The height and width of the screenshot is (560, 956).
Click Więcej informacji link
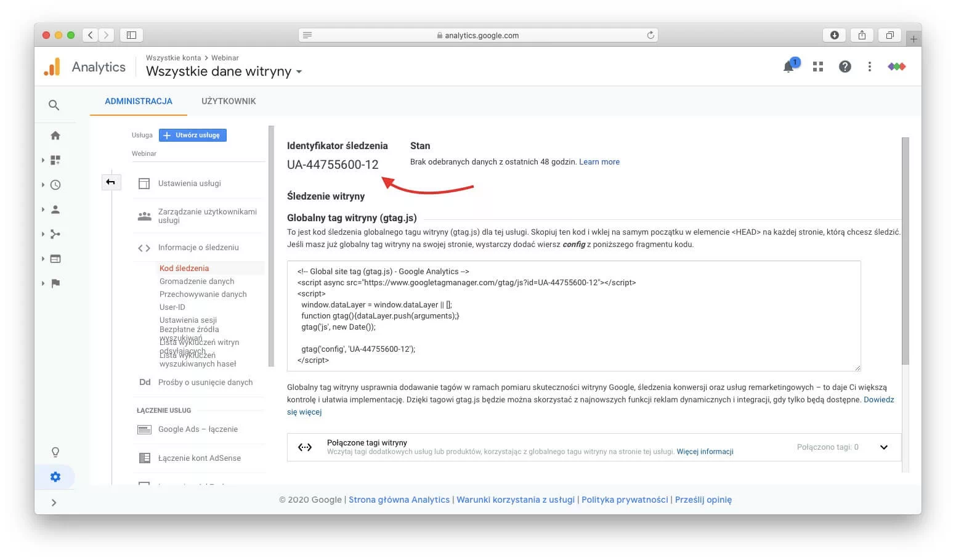click(x=705, y=452)
